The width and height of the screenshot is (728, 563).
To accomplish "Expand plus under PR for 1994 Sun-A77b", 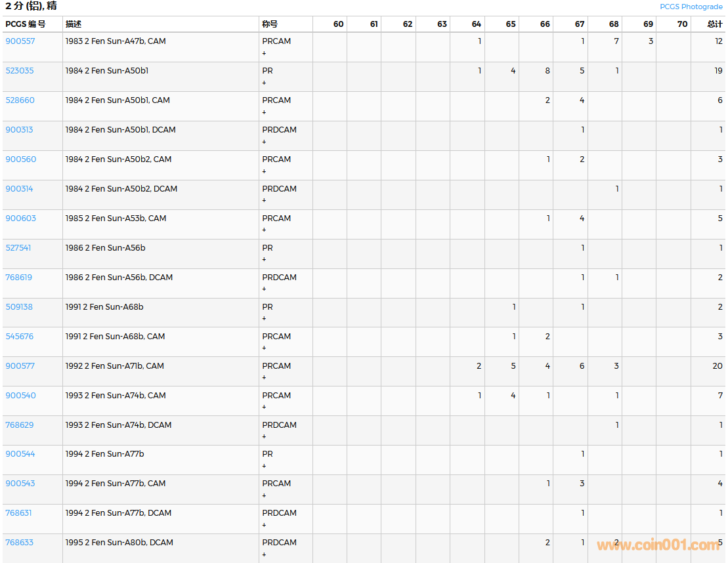I will [x=265, y=466].
